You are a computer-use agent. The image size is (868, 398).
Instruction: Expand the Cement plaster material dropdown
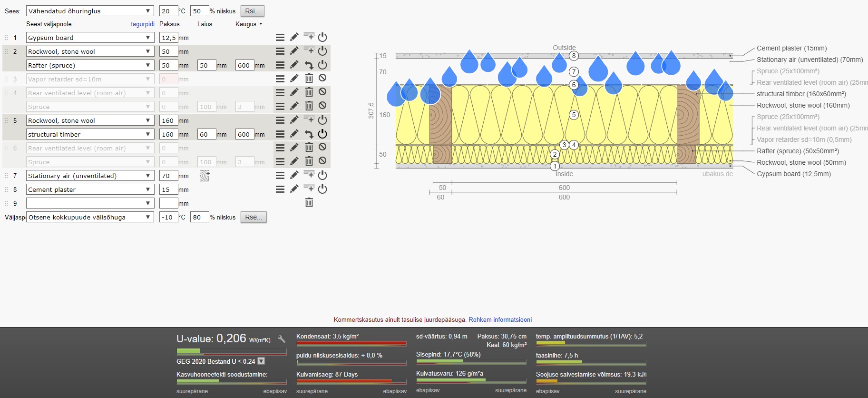tap(90, 189)
